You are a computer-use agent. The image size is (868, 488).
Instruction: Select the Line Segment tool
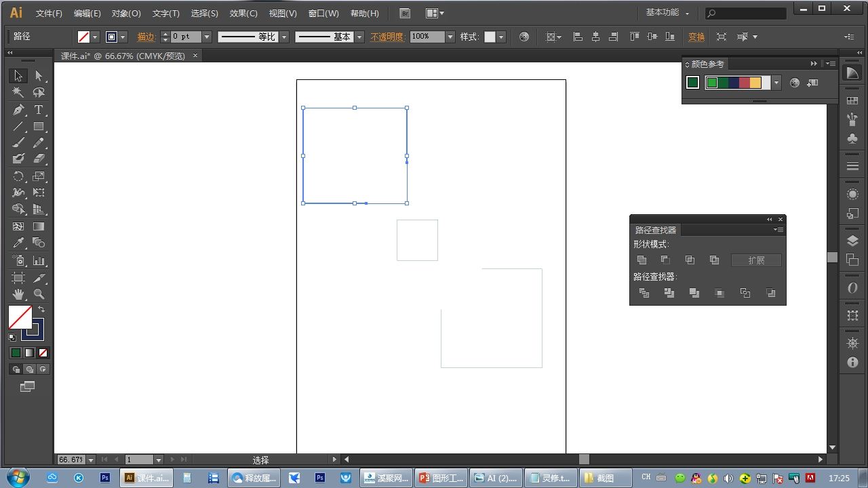pos(18,127)
